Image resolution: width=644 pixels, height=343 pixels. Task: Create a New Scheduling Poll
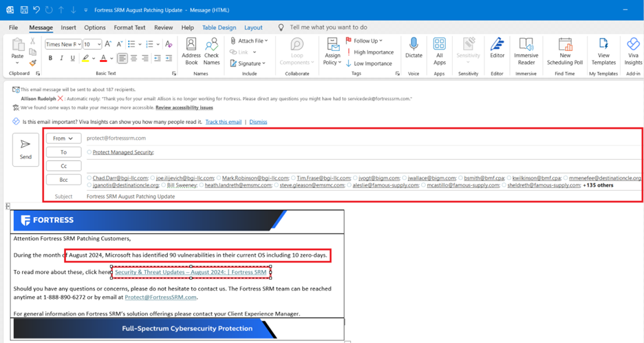click(565, 48)
